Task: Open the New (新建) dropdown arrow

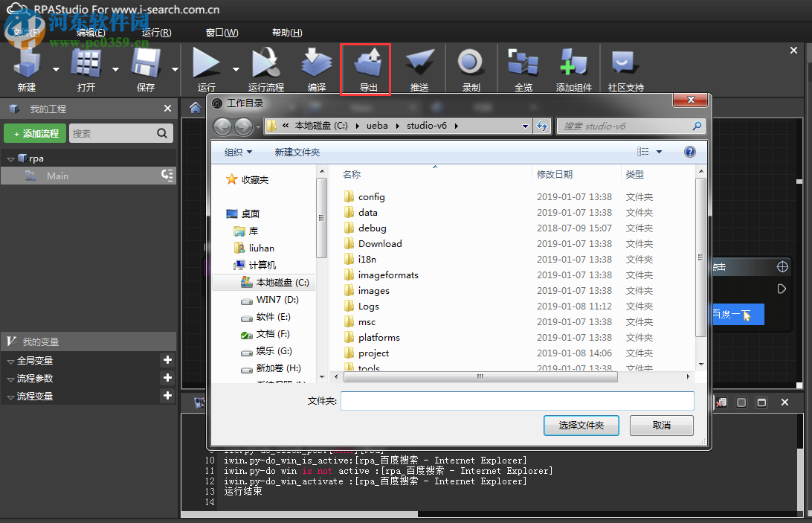Action: click(56, 69)
